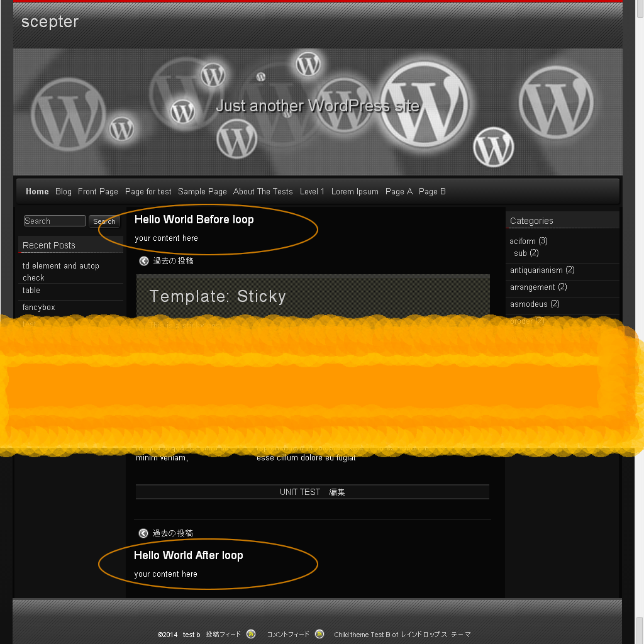Open the Template: Sticky post title
The image size is (644, 644).
[218, 296]
